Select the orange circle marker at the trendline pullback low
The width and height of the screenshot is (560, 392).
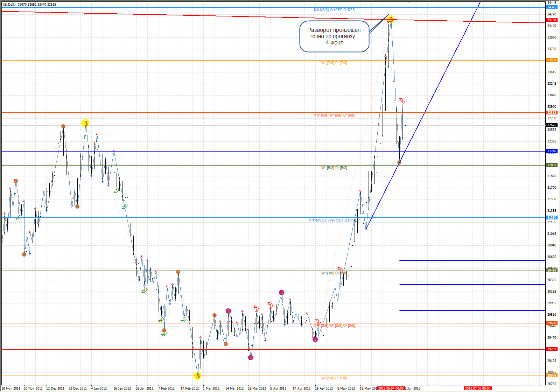click(399, 162)
